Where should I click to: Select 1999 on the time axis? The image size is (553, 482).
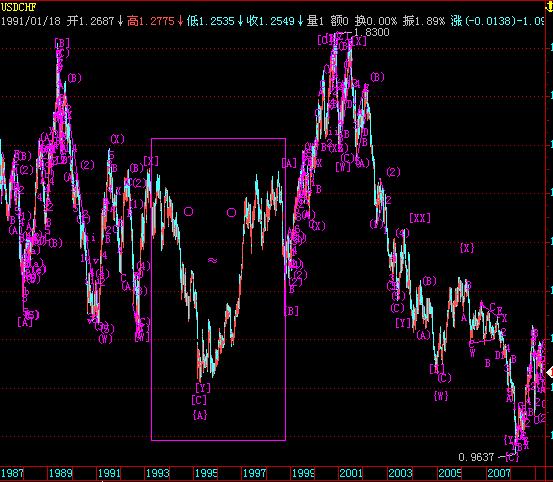click(303, 473)
